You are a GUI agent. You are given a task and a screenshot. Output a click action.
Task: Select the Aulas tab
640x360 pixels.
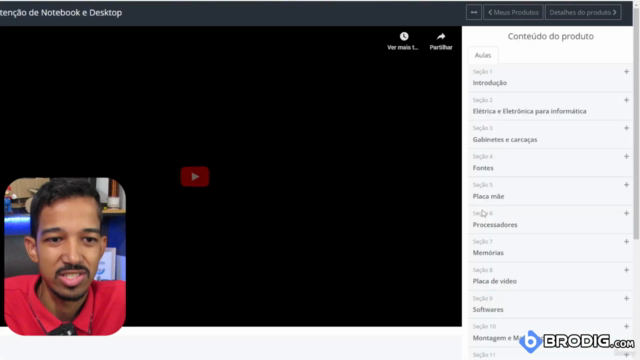[x=483, y=55]
